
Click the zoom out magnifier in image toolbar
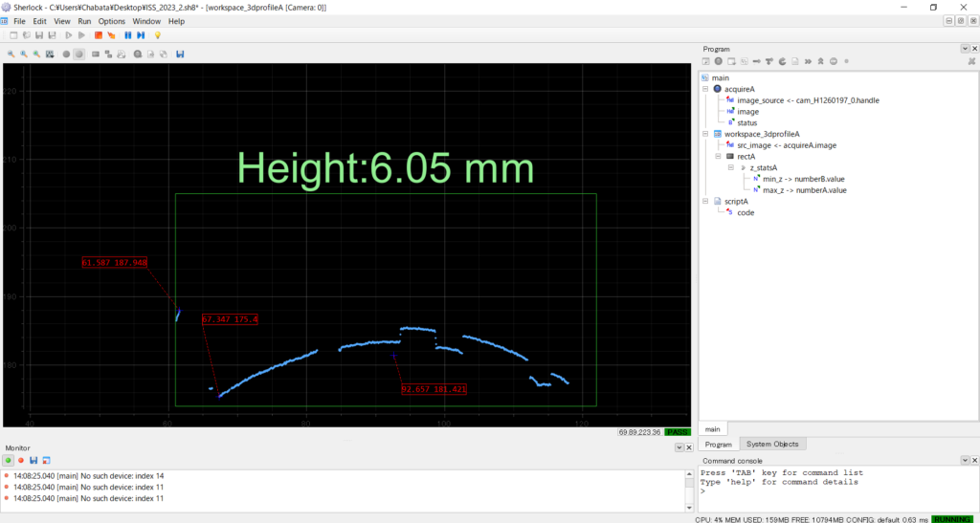(x=11, y=54)
